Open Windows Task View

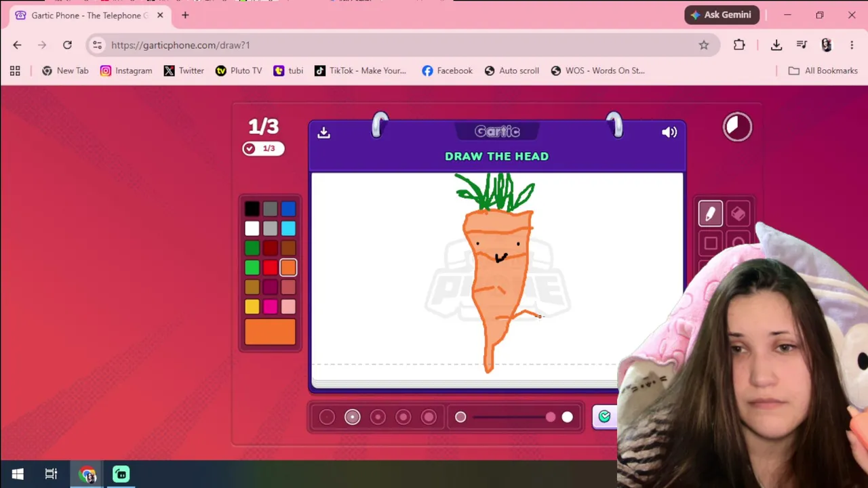[x=51, y=474]
